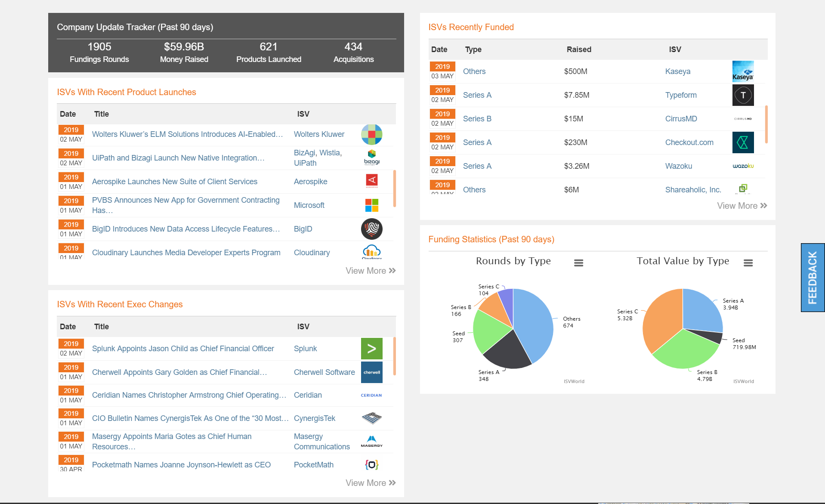View More exec changes
The image size is (825, 504).
pos(371,483)
